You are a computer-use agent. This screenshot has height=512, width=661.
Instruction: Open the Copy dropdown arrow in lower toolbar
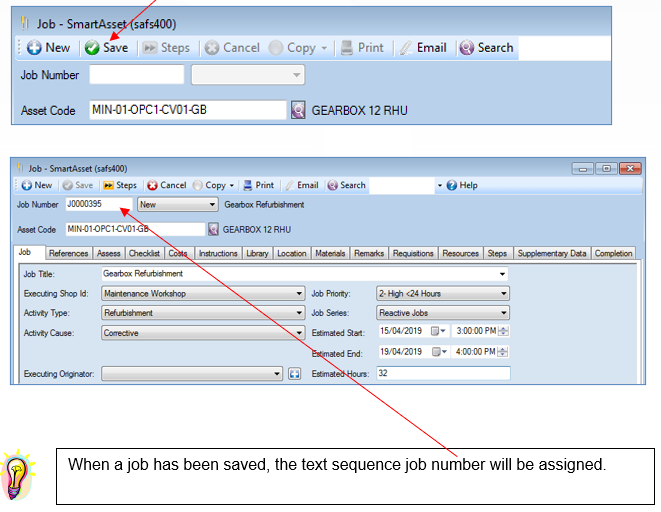point(231,185)
